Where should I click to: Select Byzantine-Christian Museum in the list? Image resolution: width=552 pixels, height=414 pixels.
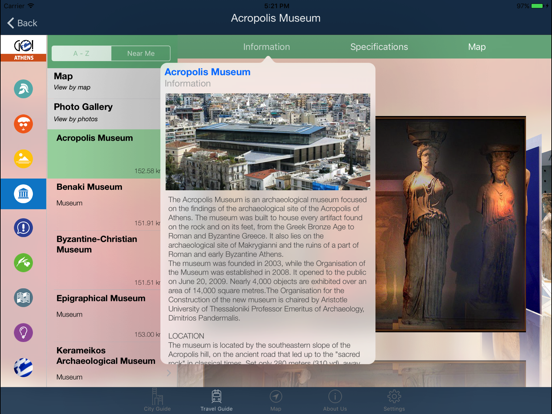click(104, 260)
